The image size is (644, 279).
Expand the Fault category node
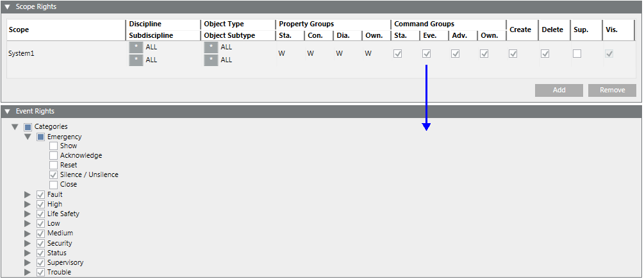point(28,194)
